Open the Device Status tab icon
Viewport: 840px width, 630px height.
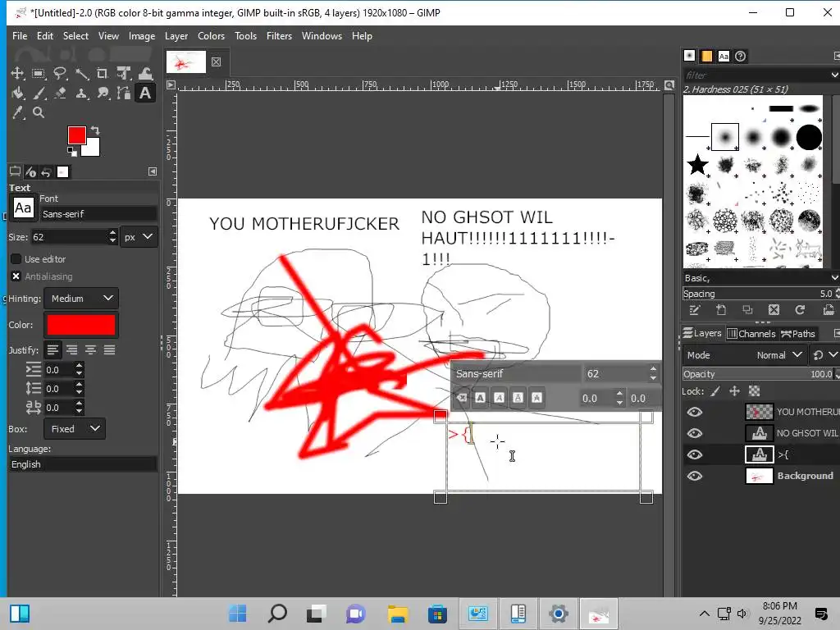pos(30,172)
